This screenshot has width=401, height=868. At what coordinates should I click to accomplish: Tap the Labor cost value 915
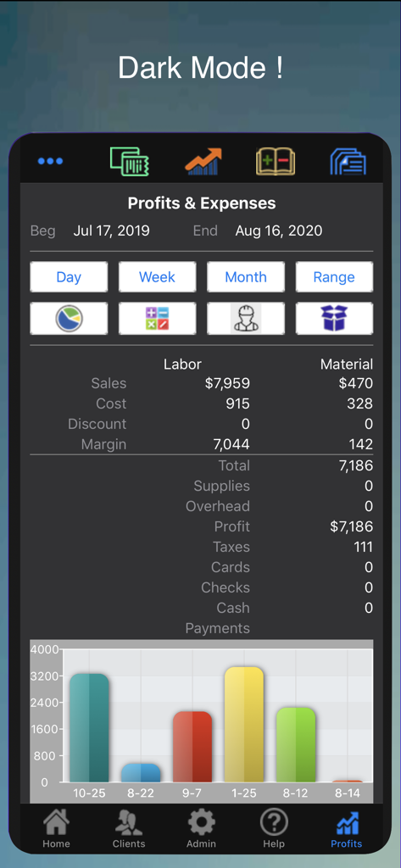[x=237, y=403]
